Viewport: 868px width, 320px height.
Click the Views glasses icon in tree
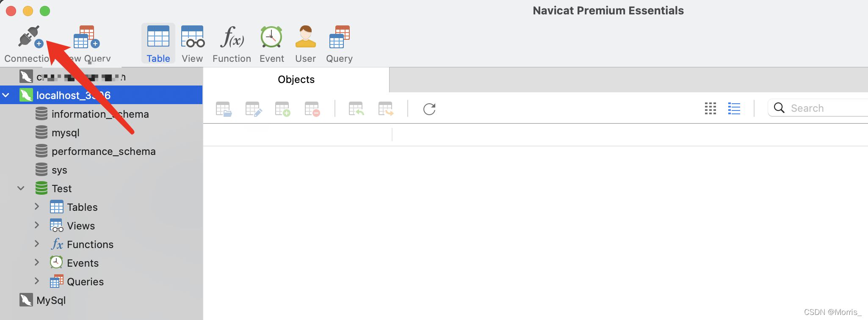tap(56, 226)
